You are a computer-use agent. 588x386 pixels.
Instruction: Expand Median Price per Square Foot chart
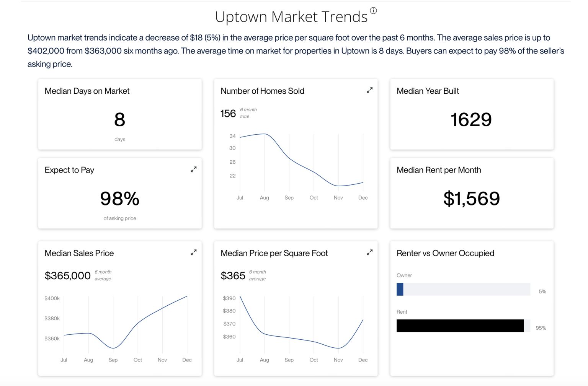(369, 252)
